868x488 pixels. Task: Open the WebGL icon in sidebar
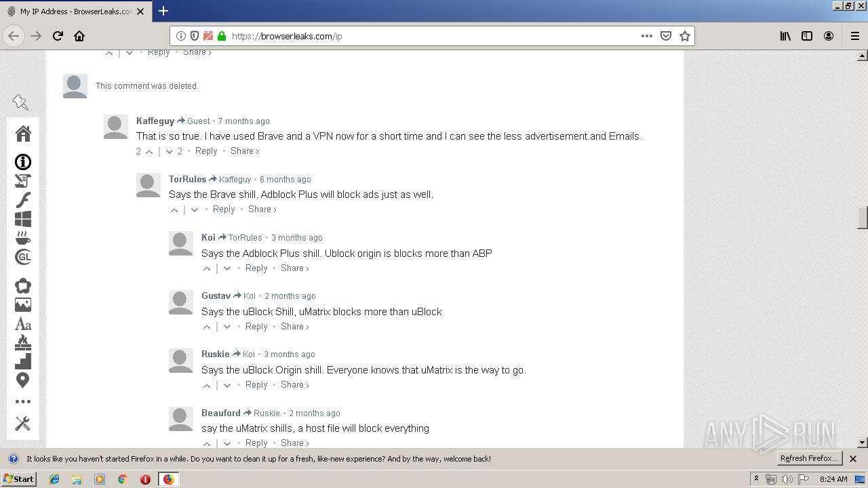(23, 257)
